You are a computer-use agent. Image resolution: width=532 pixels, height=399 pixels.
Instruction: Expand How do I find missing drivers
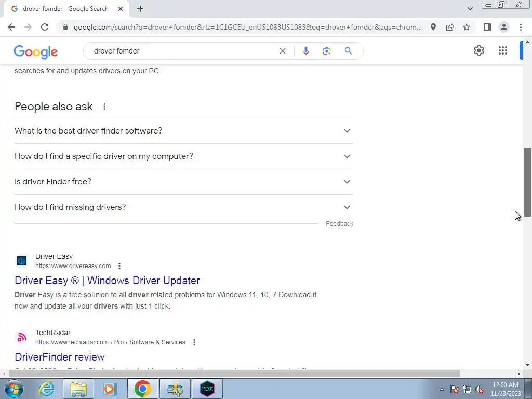coord(184,207)
